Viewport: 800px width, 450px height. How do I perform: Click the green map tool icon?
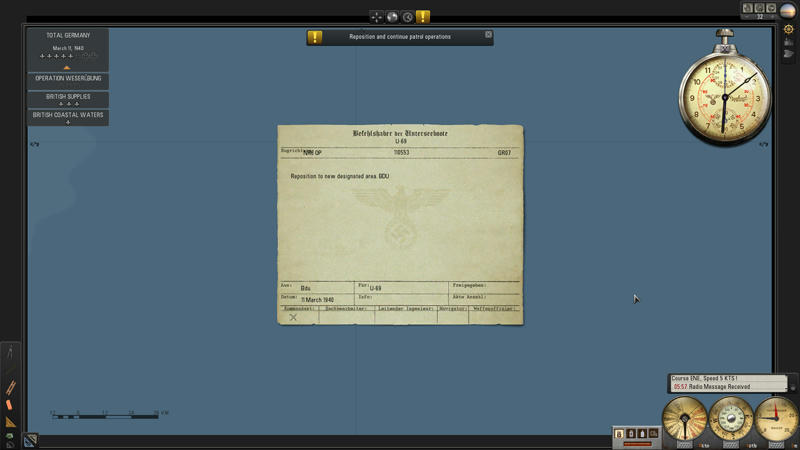[x=9, y=436]
